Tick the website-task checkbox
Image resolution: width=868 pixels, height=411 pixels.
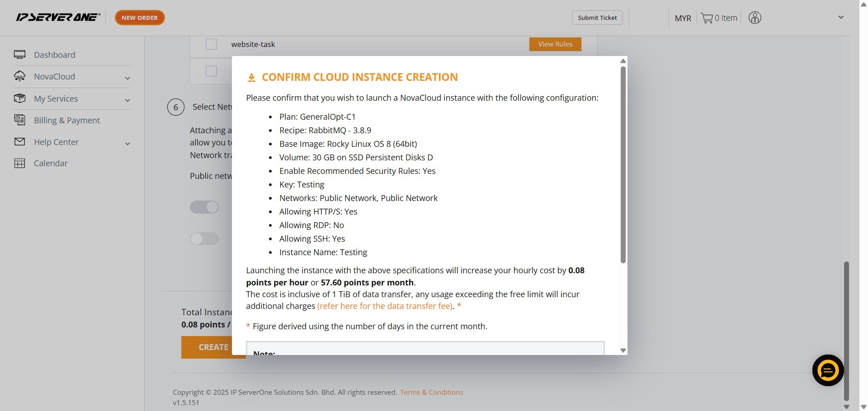(211, 44)
